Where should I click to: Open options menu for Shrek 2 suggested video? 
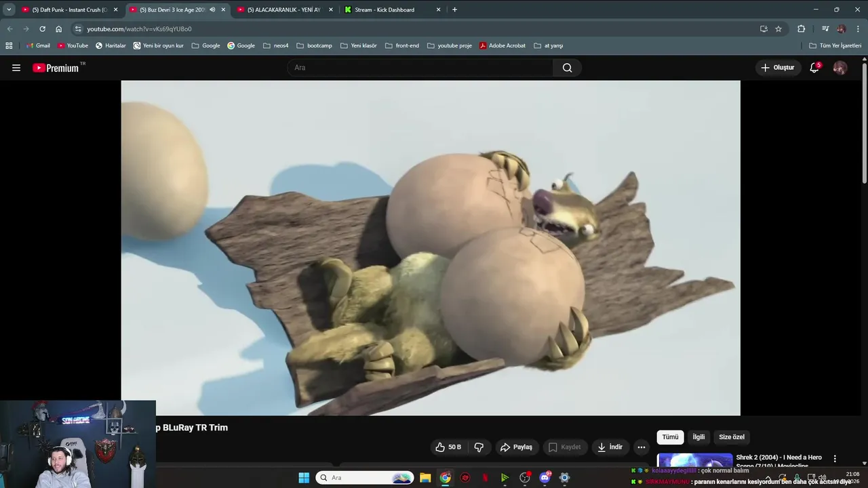[835, 459]
